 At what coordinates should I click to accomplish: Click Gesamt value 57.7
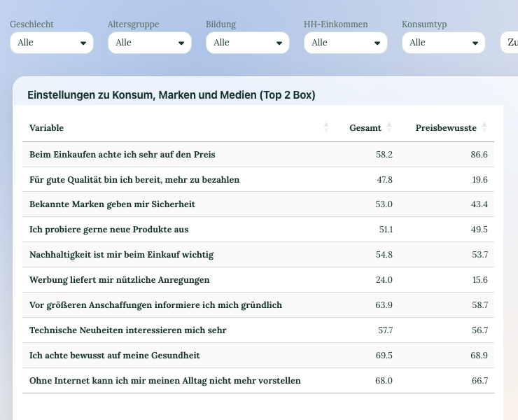click(x=385, y=330)
